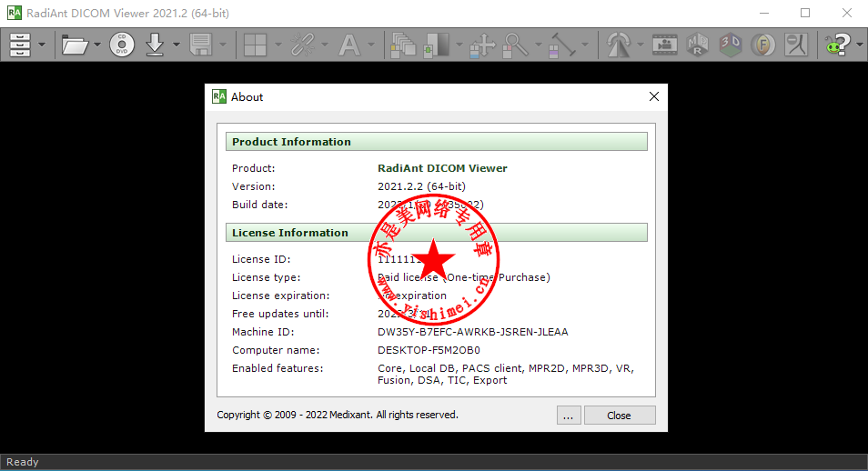Click the 'Enabled features:' label
This screenshot has width=868, height=471.
[278, 368]
